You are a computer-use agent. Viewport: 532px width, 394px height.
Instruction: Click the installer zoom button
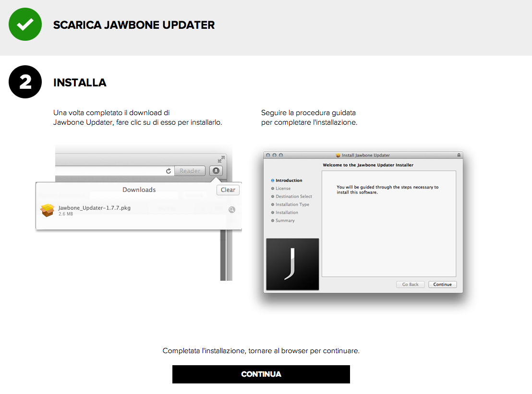[x=280, y=155]
